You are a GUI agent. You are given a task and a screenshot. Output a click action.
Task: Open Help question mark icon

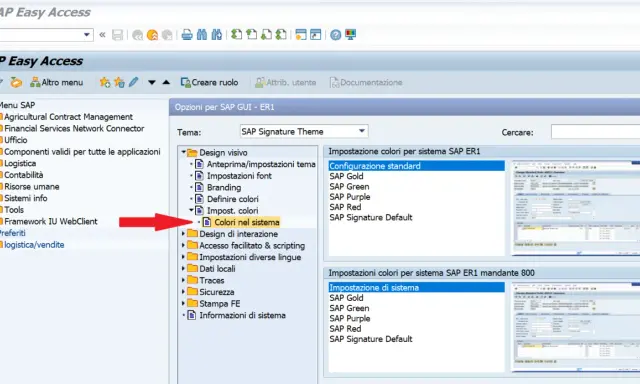pos(336,35)
